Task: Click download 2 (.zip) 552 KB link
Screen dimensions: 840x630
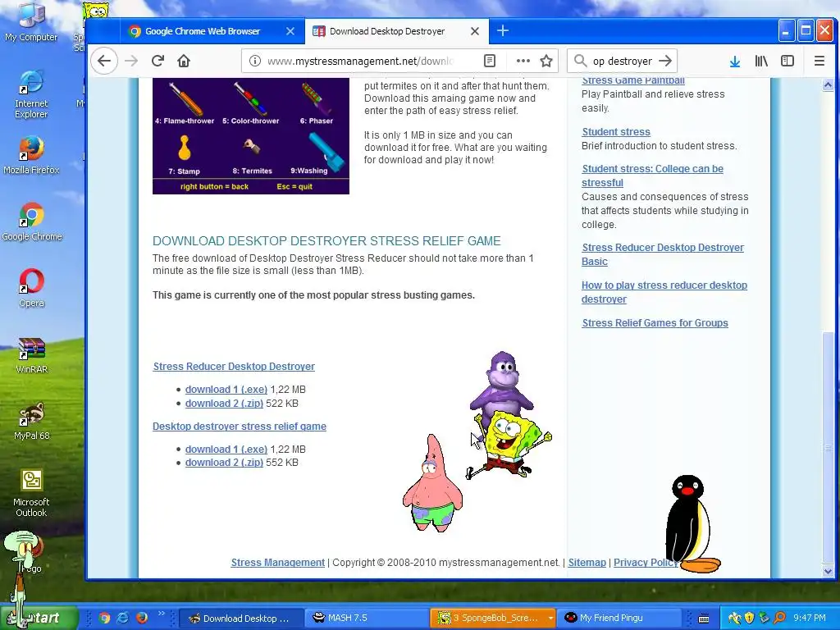Action: [x=224, y=463]
